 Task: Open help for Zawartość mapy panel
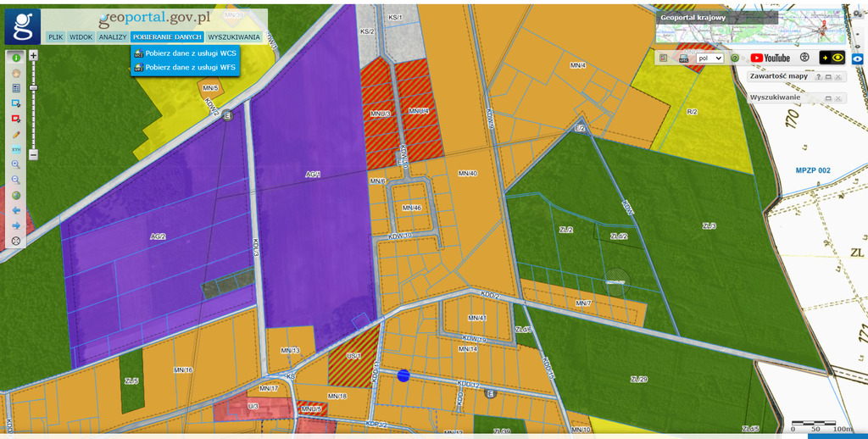(x=818, y=77)
